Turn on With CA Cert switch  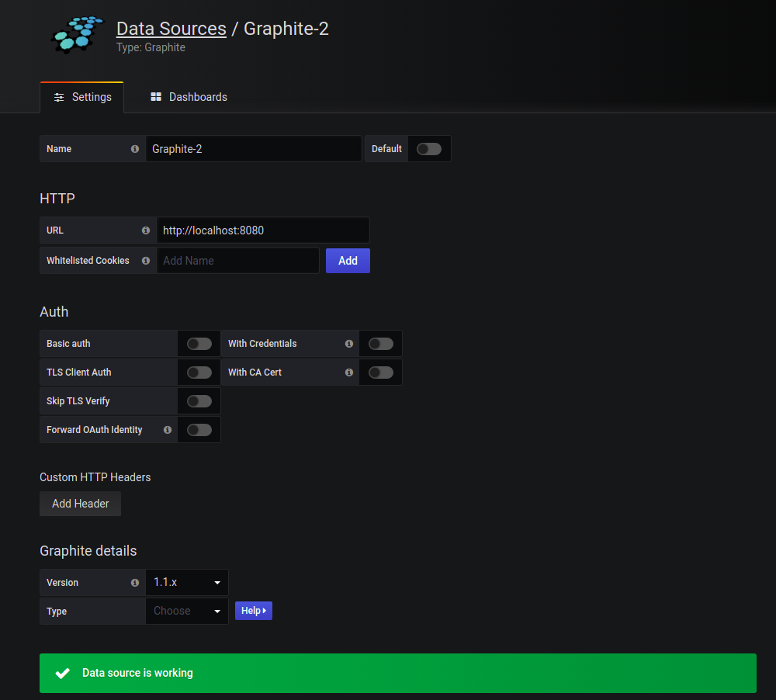tap(381, 373)
